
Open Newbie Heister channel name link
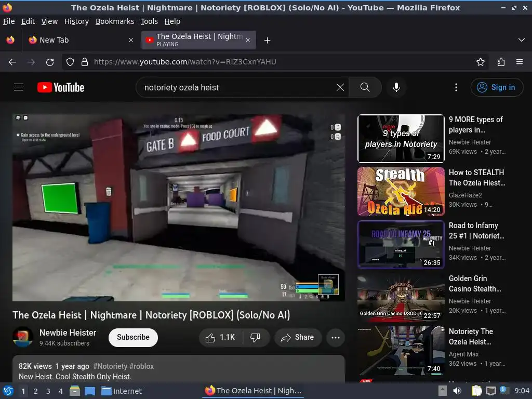[68, 333]
